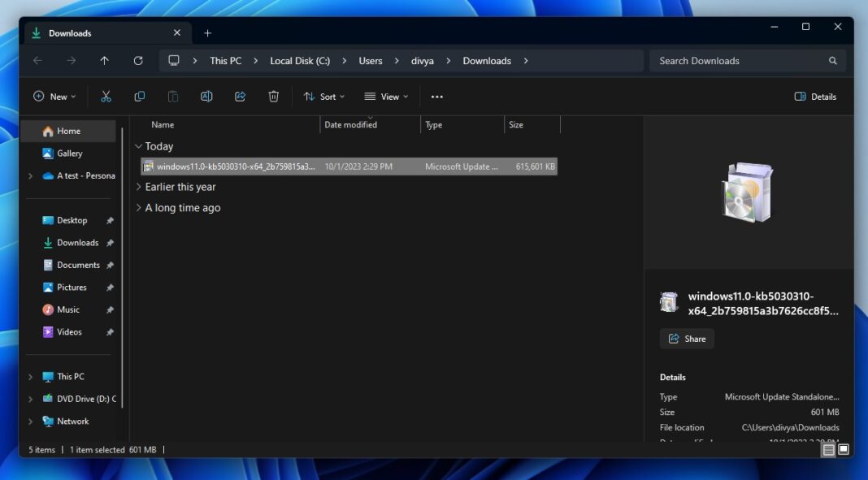
Task: Switch to list view in status bar
Action: [x=827, y=448]
